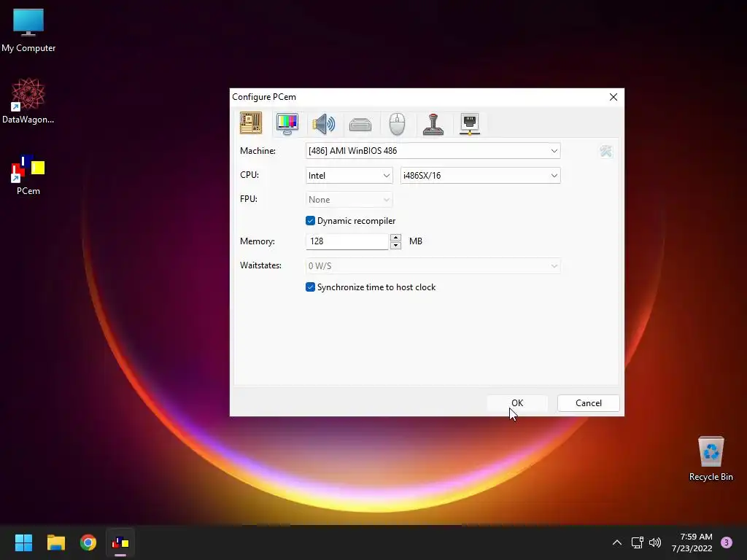747x560 pixels.
Task: Click the machine configure tools icon
Action: click(x=605, y=152)
